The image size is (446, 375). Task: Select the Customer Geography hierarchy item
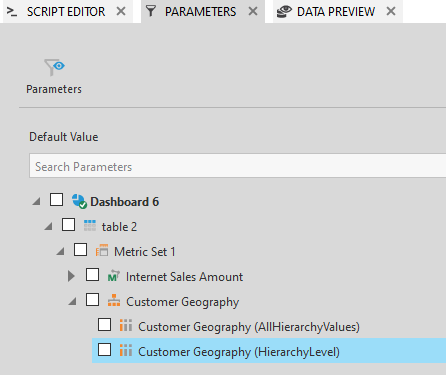tap(182, 302)
